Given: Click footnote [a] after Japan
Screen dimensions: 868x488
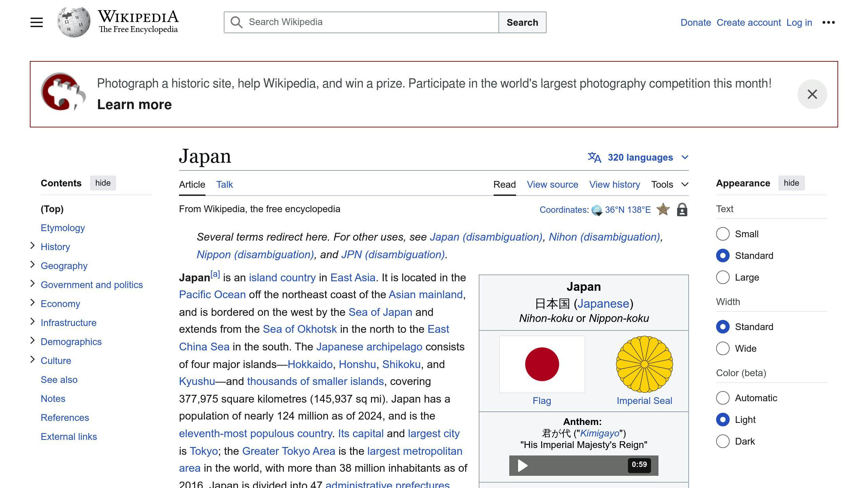Looking at the screenshot, I should [215, 274].
